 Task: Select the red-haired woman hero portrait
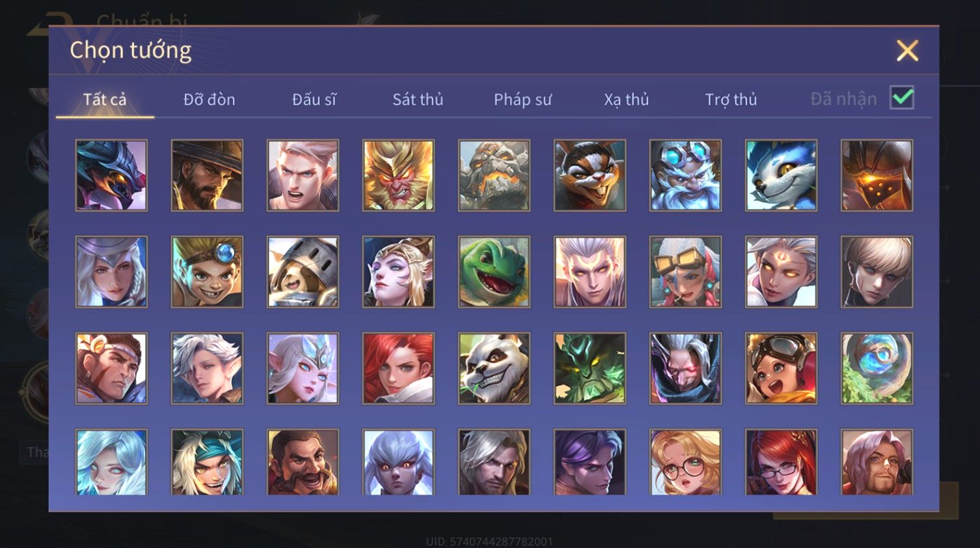pos(398,368)
